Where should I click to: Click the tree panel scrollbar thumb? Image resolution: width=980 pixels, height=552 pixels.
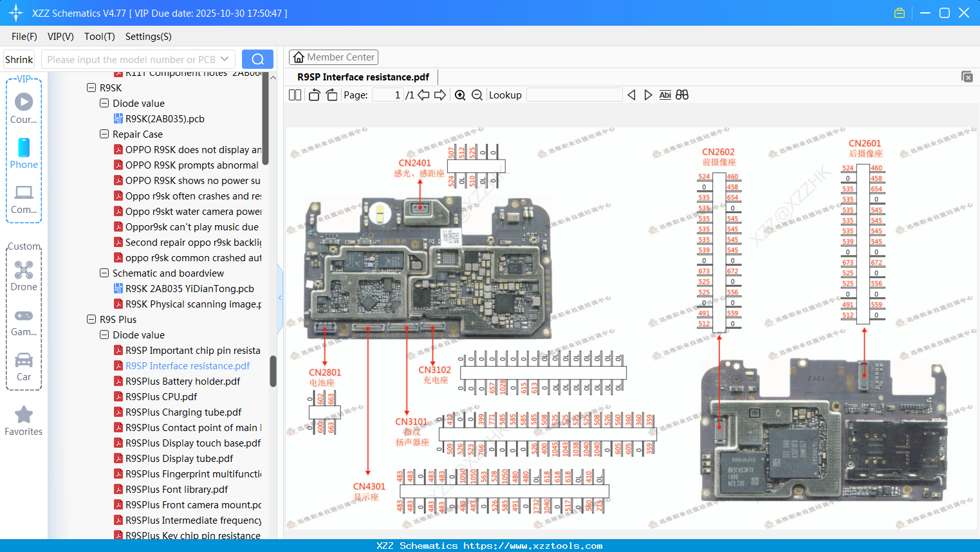(273, 371)
